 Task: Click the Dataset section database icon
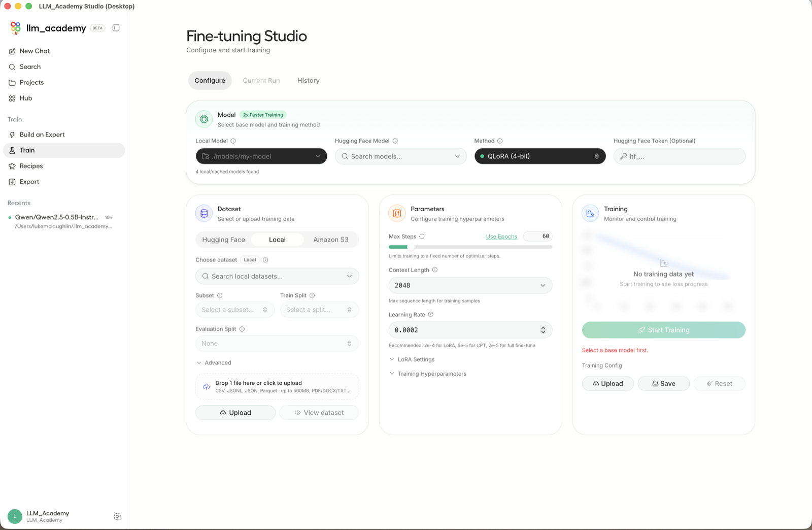pos(204,214)
